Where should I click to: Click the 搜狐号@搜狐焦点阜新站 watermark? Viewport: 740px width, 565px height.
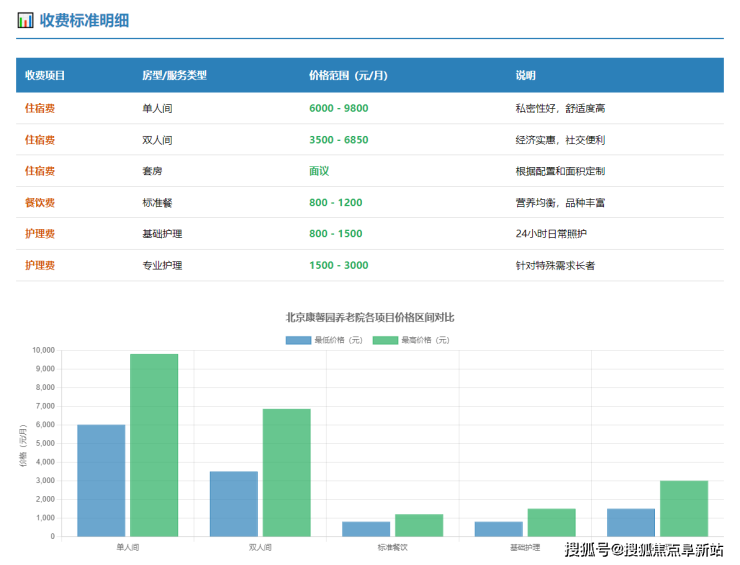(643, 549)
